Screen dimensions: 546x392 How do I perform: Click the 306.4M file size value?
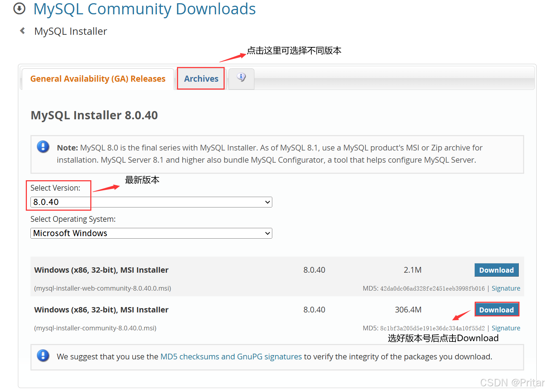coord(408,310)
